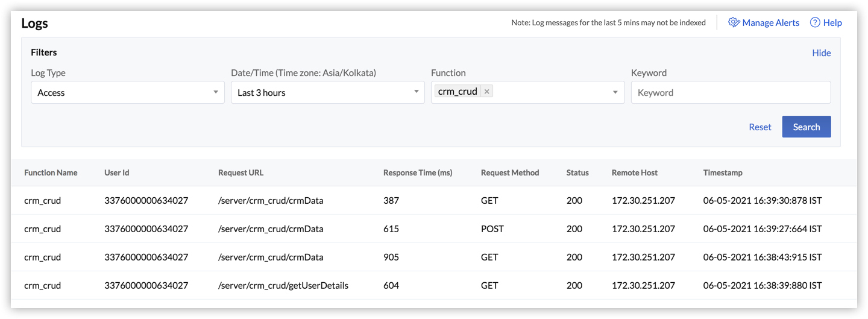Select the /server/crm_crud/getUserDetails request URL
The height and width of the screenshot is (319, 868).
pyautogui.click(x=283, y=285)
